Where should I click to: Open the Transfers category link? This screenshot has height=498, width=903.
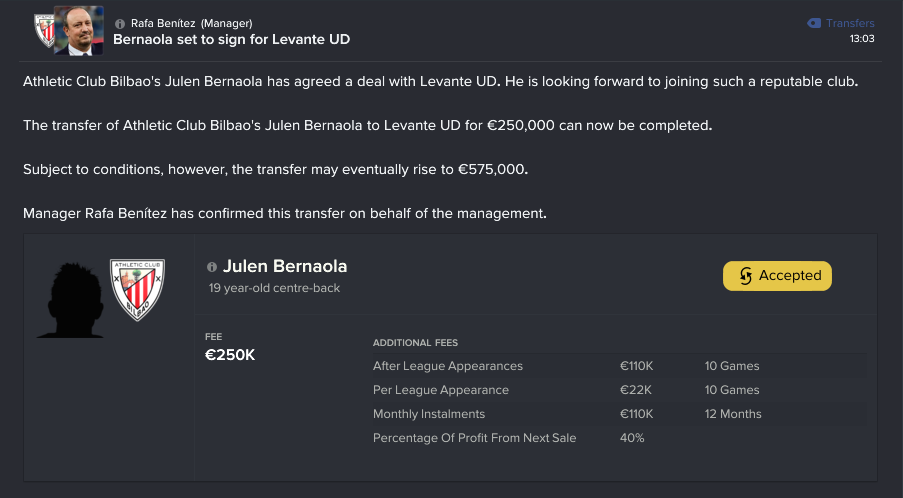850,23
